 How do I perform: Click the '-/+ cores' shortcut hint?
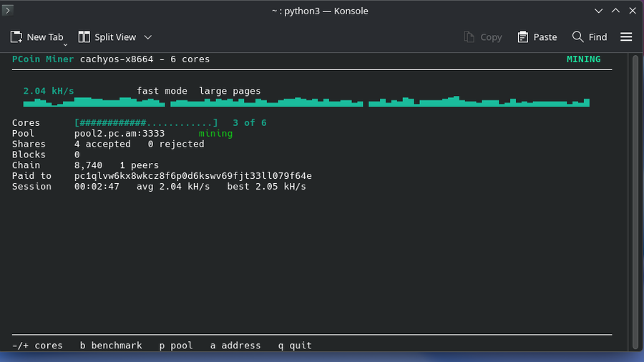(37, 346)
